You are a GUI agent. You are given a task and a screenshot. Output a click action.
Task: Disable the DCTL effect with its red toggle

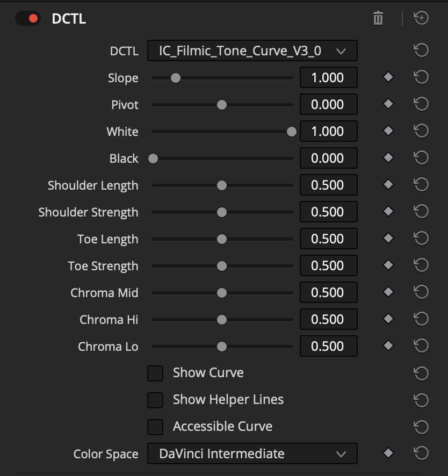click(28, 18)
